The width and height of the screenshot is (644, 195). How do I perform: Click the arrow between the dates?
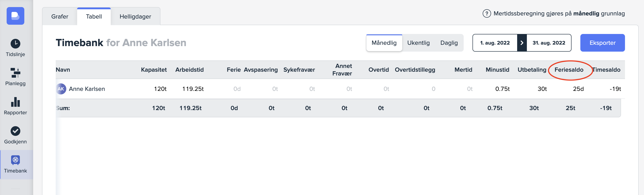pyautogui.click(x=522, y=43)
